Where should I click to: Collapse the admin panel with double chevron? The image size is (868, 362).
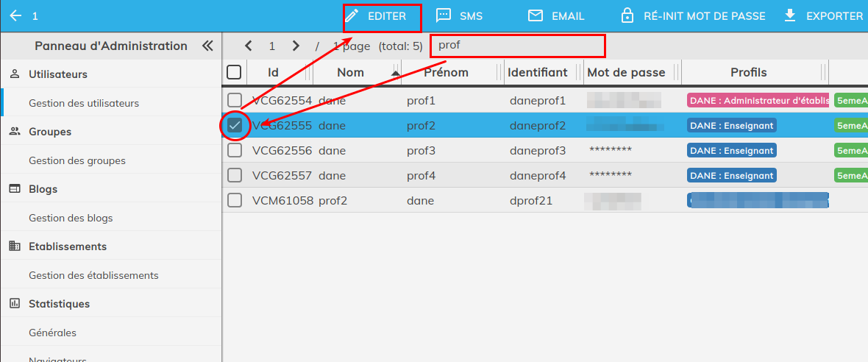tap(207, 46)
